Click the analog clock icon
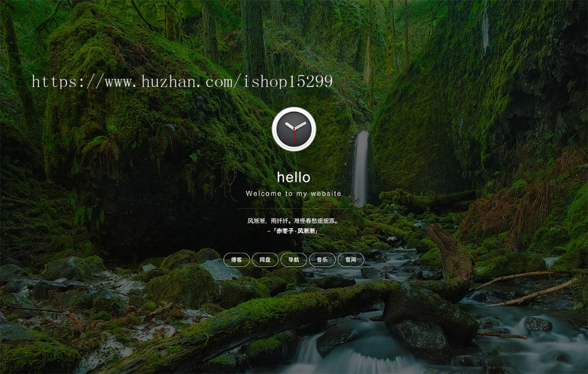This screenshot has width=588, height=374. (x=293, y=129)
